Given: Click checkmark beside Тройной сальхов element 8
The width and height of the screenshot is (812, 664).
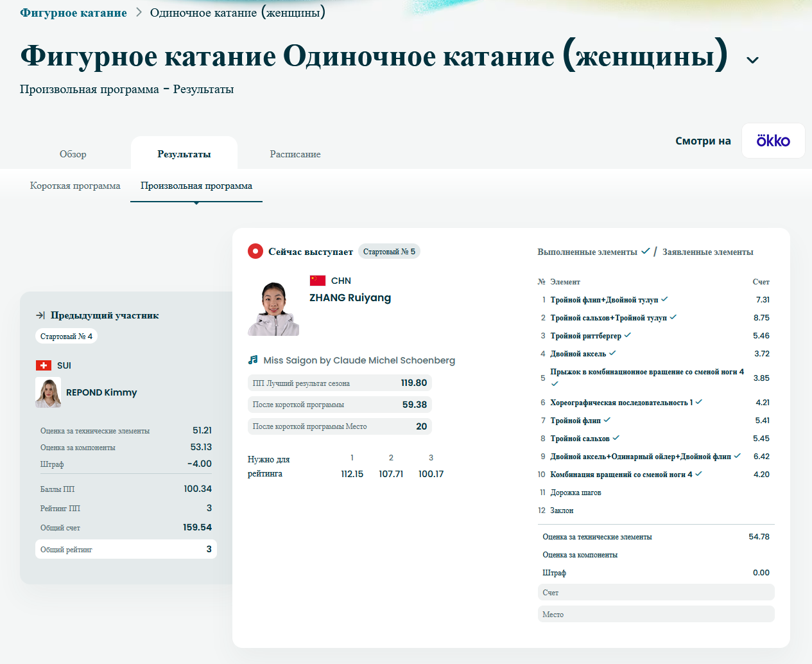Looking at the screenshot, I should point(616,438).
